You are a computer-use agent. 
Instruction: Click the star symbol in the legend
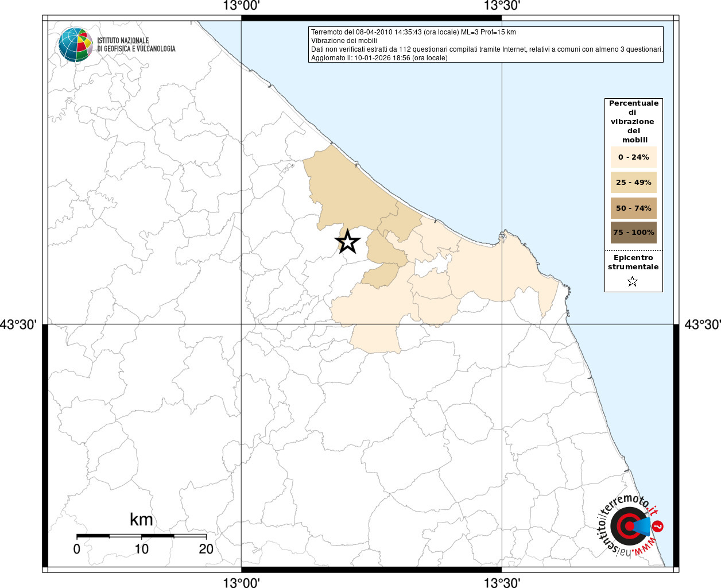pyautogui.click(x=633, y=281)
